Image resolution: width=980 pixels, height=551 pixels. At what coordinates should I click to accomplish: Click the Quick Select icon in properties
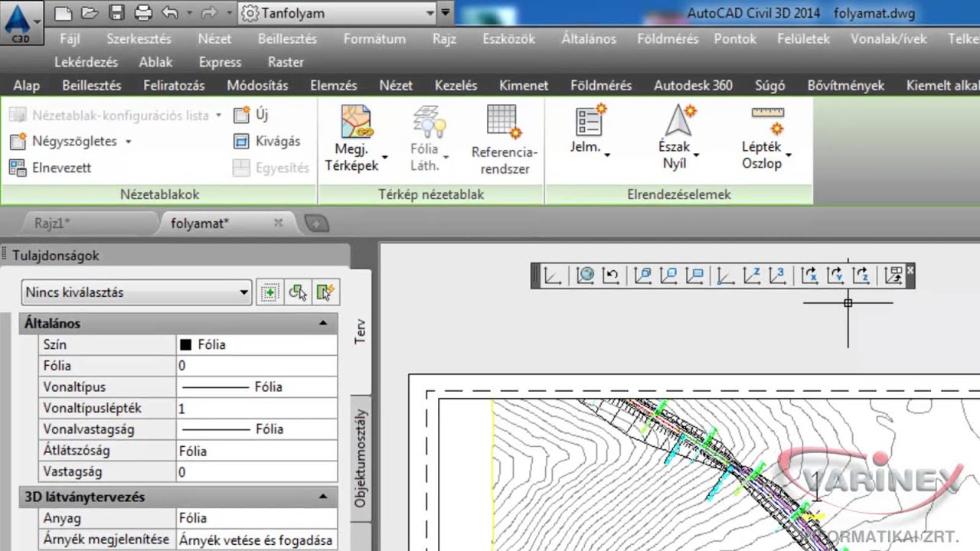click(327, 292)
